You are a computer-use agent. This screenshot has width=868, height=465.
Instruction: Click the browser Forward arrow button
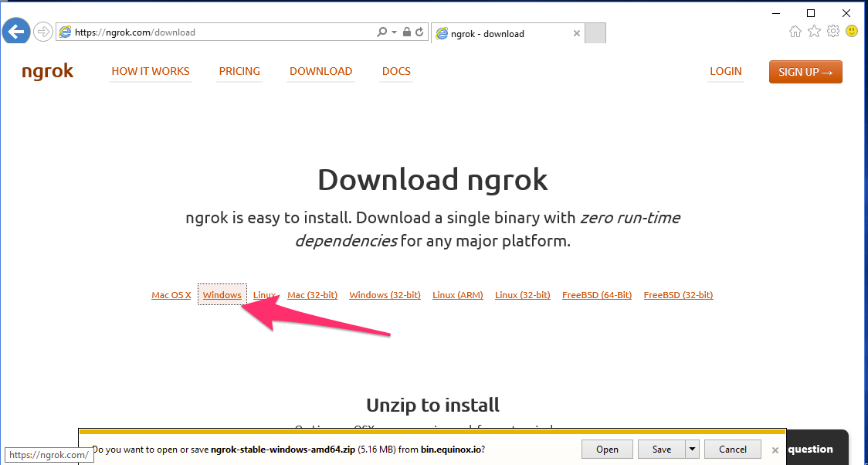click(42, 32)
